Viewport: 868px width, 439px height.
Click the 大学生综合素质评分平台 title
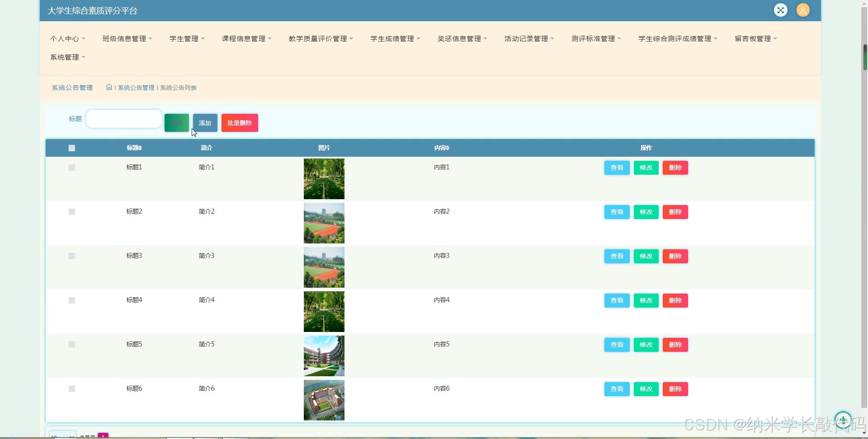pos(92,10)
